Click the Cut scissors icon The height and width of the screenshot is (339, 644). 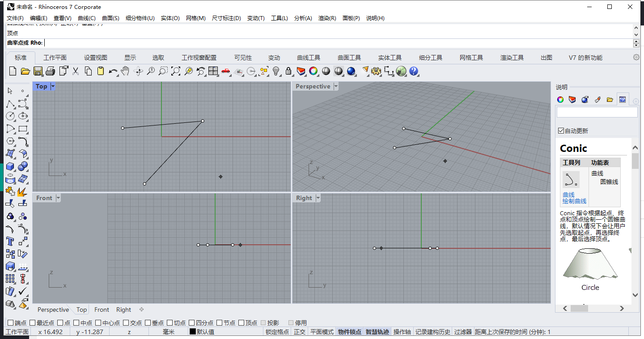(x=76, y=71)
